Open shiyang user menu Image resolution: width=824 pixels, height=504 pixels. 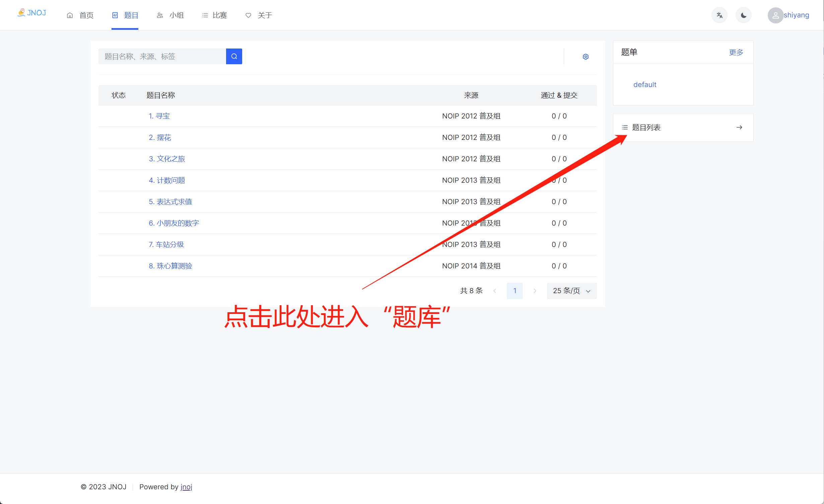click(796, 15)
